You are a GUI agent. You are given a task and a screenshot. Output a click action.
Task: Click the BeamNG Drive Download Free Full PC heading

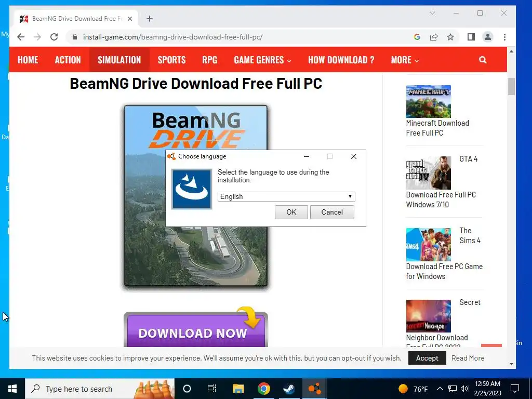coord(196,84)
